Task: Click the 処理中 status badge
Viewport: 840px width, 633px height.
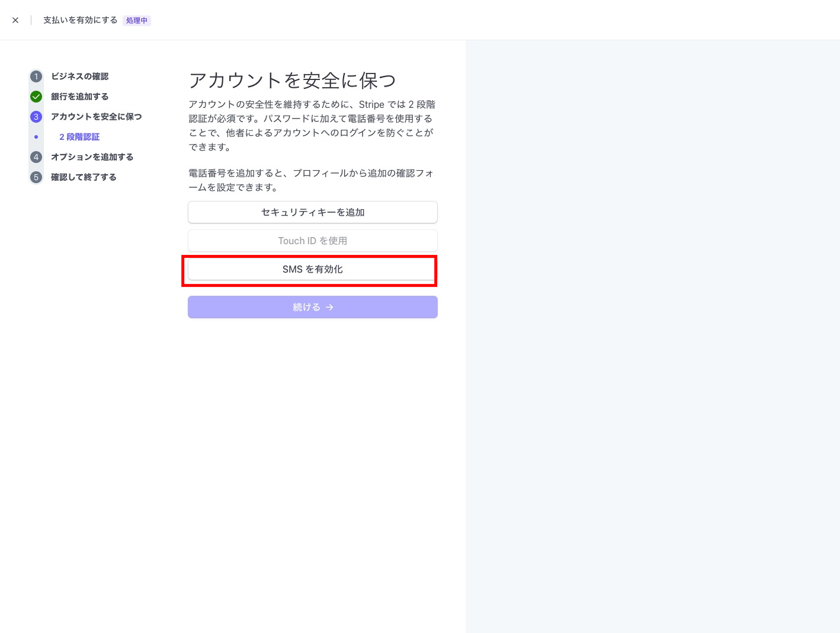Action: (137, 21)
